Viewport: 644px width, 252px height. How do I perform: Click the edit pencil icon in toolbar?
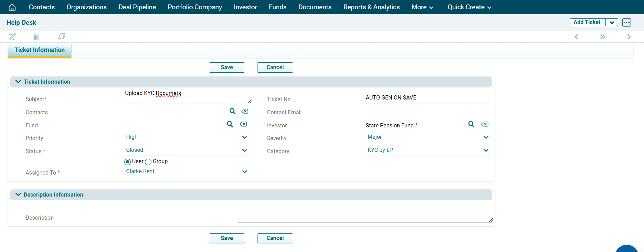coord(12,37)
